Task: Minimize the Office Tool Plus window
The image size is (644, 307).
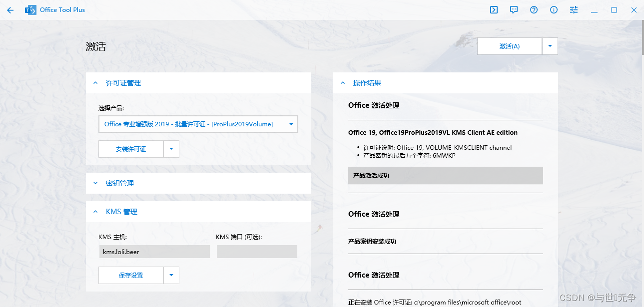Action: (x=594, y=10)
